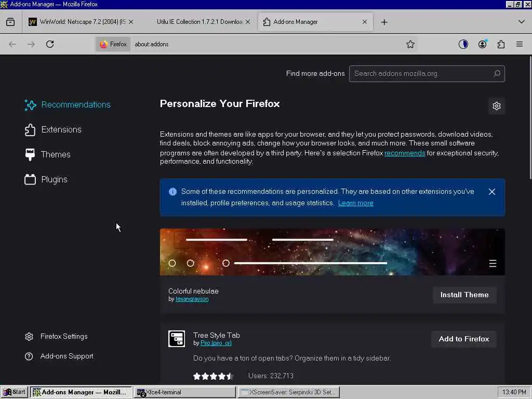Open the hamburger application menu
This screenshot has width=532, height=399.
520,44
